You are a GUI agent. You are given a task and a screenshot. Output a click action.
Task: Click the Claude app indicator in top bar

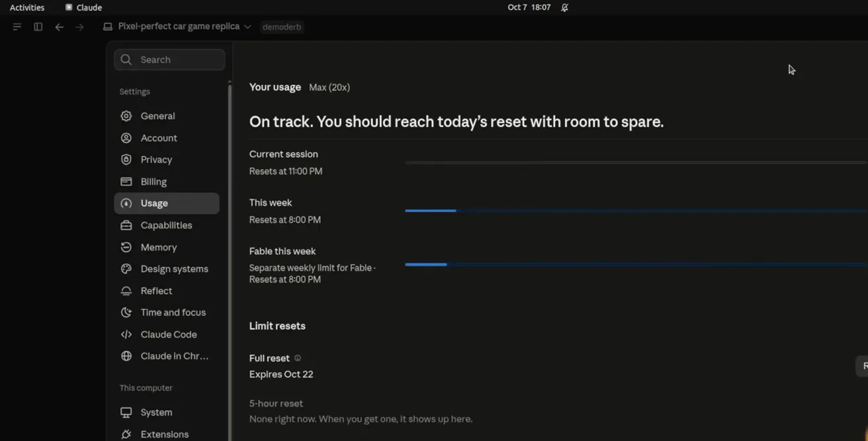click(83, 8)
